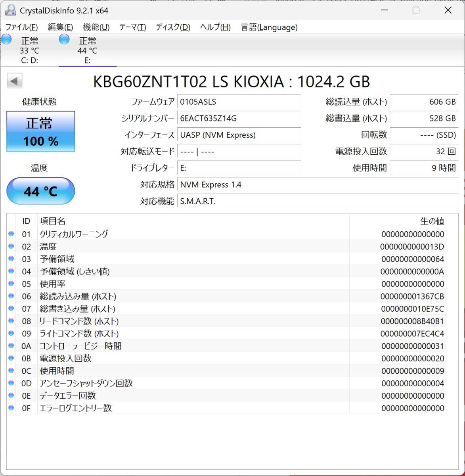Click the status dot for 予備領域 row 03
Screen dimensions: 465x476
[x=11, y=259]
